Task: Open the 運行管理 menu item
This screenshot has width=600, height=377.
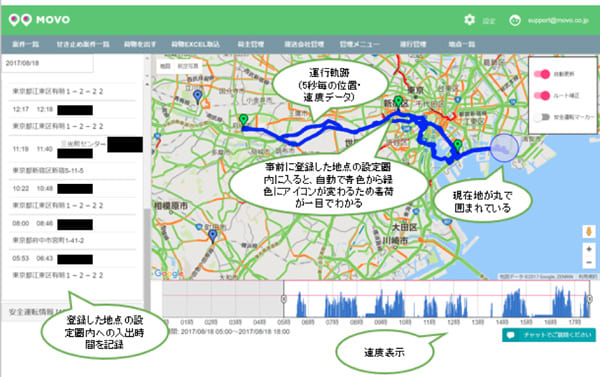Action: point(413,44)
